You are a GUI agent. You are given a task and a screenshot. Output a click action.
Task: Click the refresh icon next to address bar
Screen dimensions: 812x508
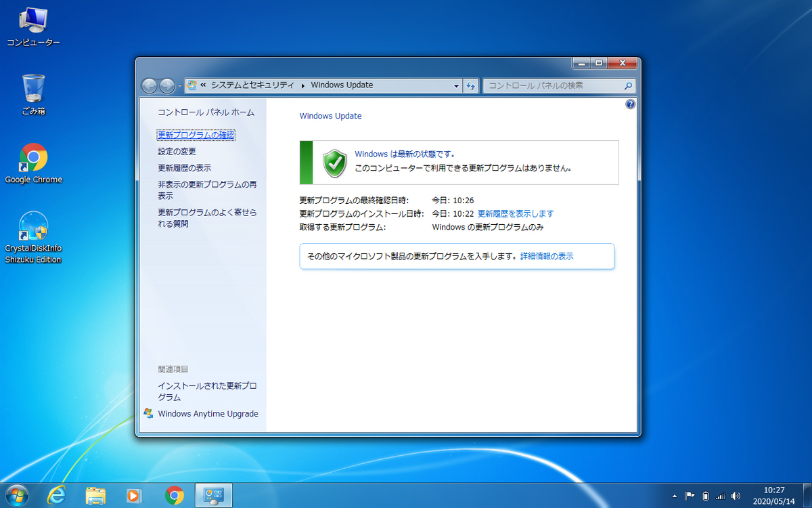pyautogui.click(x=470, y=86)
